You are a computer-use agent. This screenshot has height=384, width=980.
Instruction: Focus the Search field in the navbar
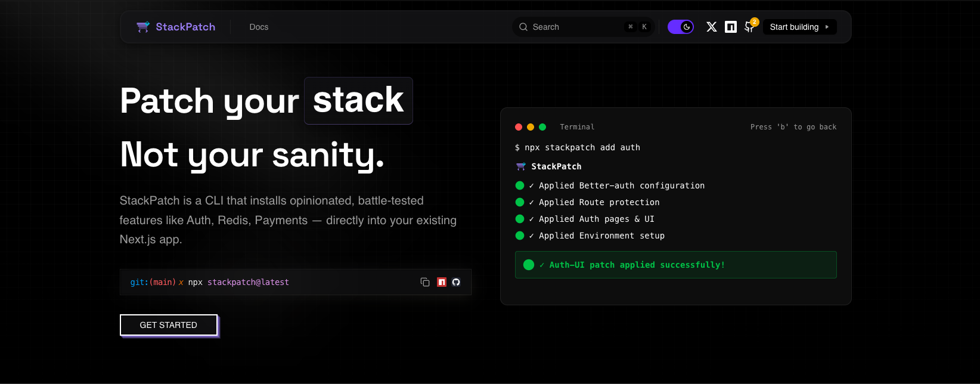point(584,27)
